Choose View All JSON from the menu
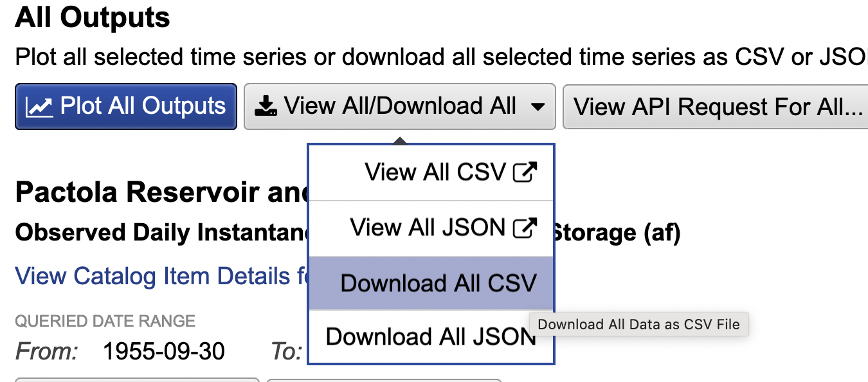Image resolution: width=868 pixels, height=382 pixels. point(431,228)
